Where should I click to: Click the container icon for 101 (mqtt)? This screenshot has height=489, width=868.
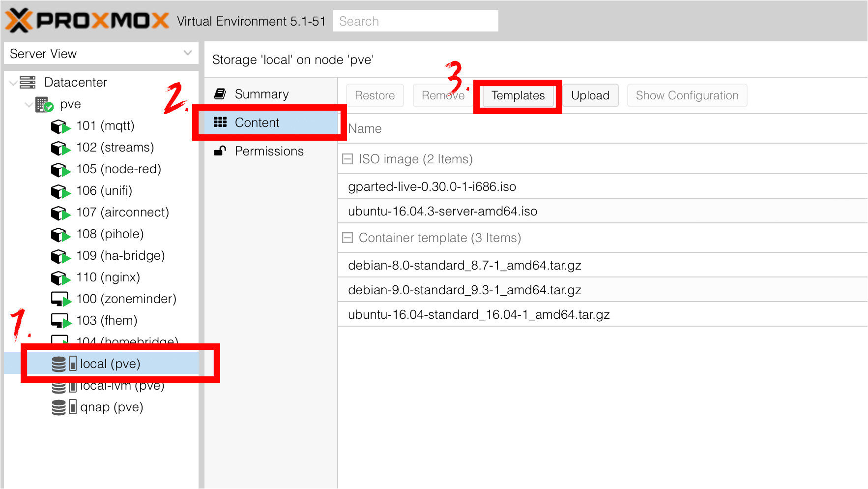[x=60, y=126]
